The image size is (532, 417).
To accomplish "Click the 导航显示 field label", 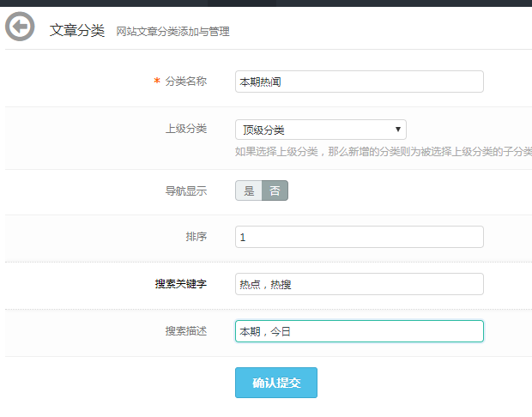I will (x=185, y=190).
